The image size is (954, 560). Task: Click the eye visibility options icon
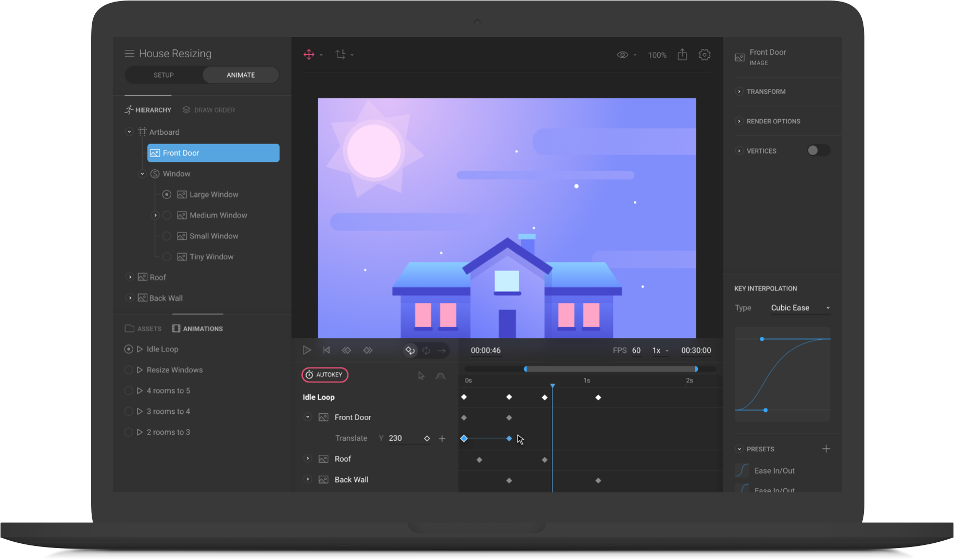[622, 55]
